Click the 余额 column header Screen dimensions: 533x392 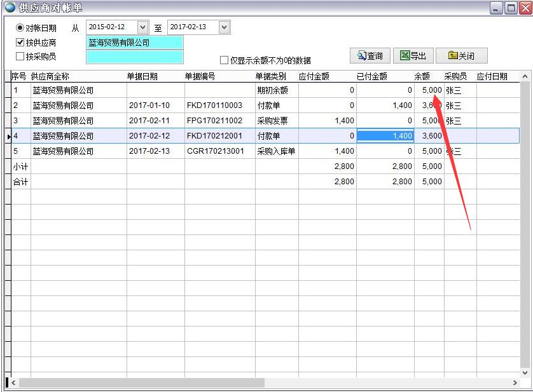[x=422, y=76]
